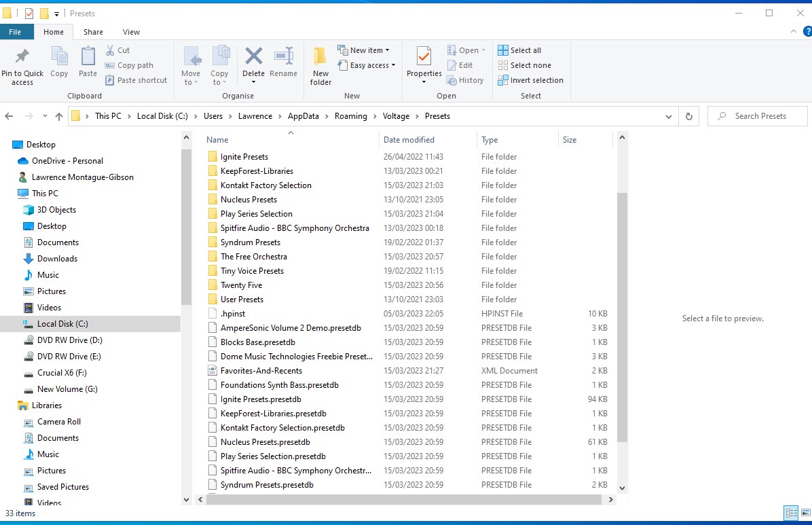Click the file list vertical scrollbar
812x525 pixels.
(x=622, y=316)
